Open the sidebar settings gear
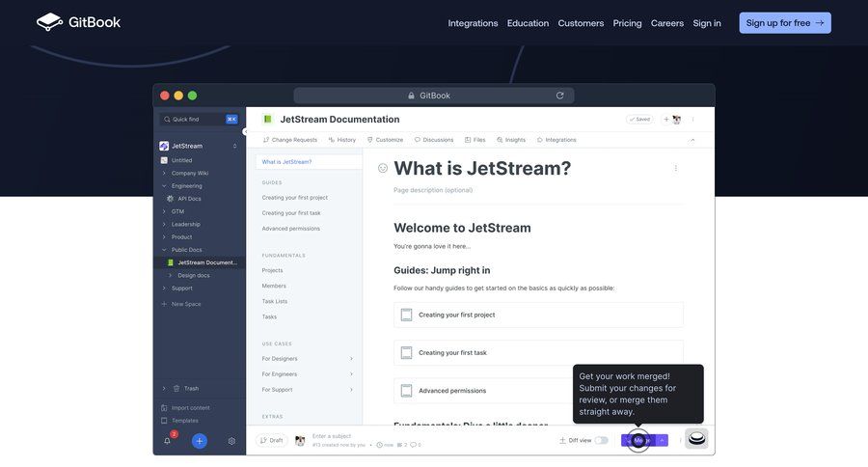Image resolution: width=868 pixels, height=467 pixels. click(x=231, y=441)
